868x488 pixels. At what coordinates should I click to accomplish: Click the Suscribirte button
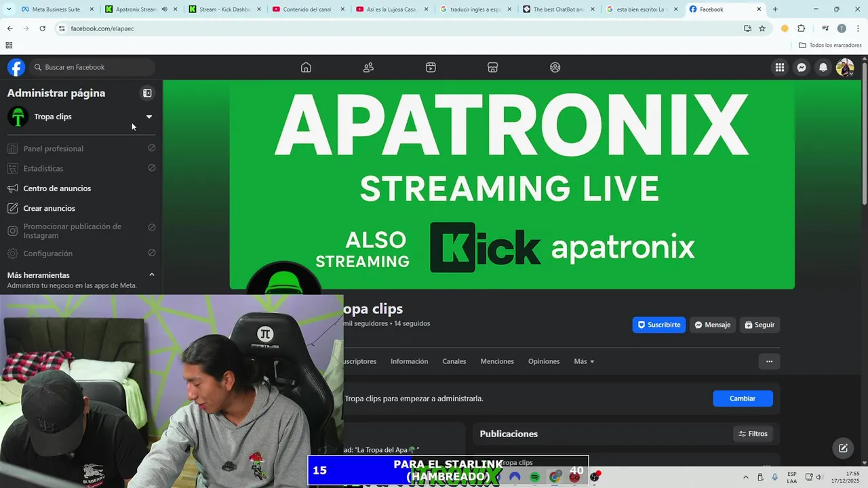(659, 325)
